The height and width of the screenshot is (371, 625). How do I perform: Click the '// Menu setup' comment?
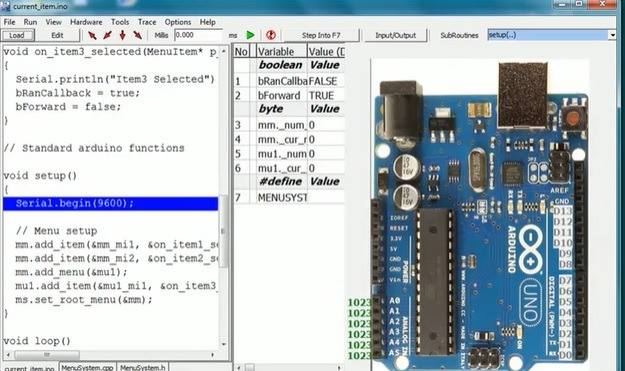click(56, 231)
